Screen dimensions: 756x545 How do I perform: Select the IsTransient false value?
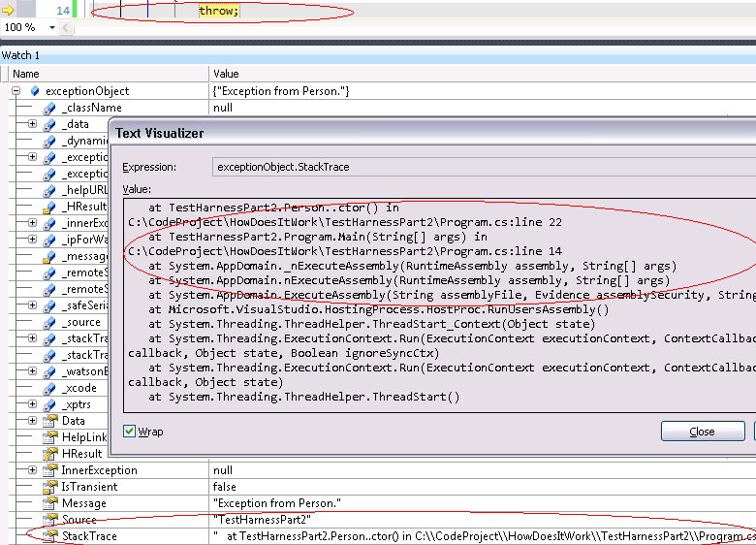[x=225, y=487]
